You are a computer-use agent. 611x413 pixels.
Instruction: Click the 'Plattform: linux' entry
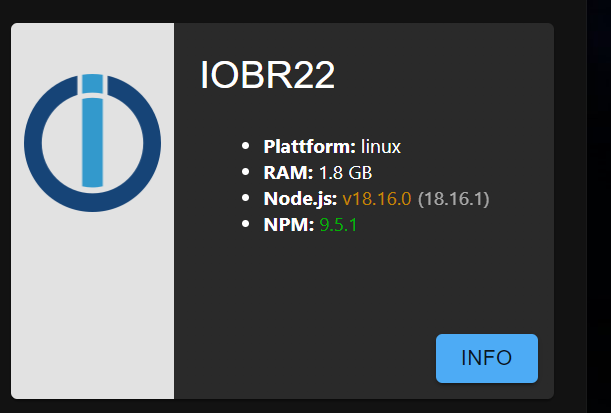[x=332, y=147]
